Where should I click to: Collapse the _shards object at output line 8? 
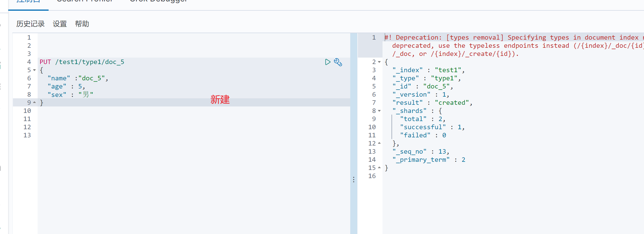click(x=379, y=111)
